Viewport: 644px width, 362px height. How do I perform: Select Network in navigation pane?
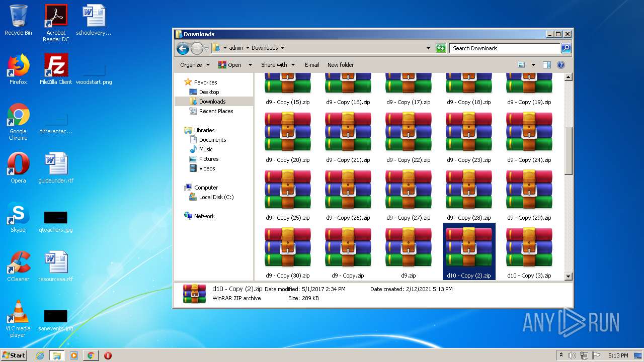(x=204, y=216)
